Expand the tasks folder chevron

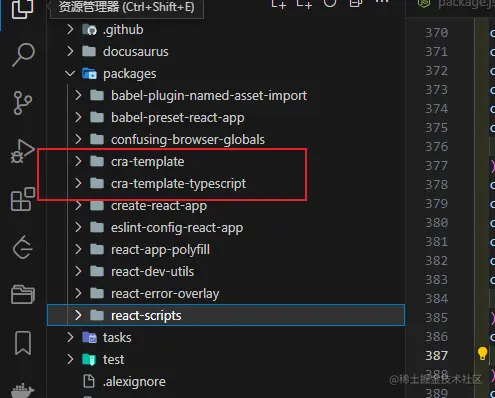(x=70, y=337)
